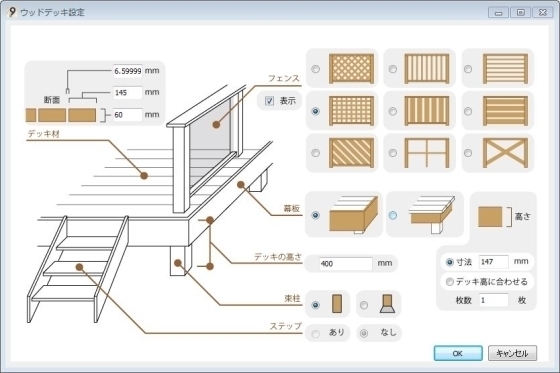This screenshot has height=373, width=560.
Task: Click the full skirt board deck icon
Action: [x=354, y=214]
